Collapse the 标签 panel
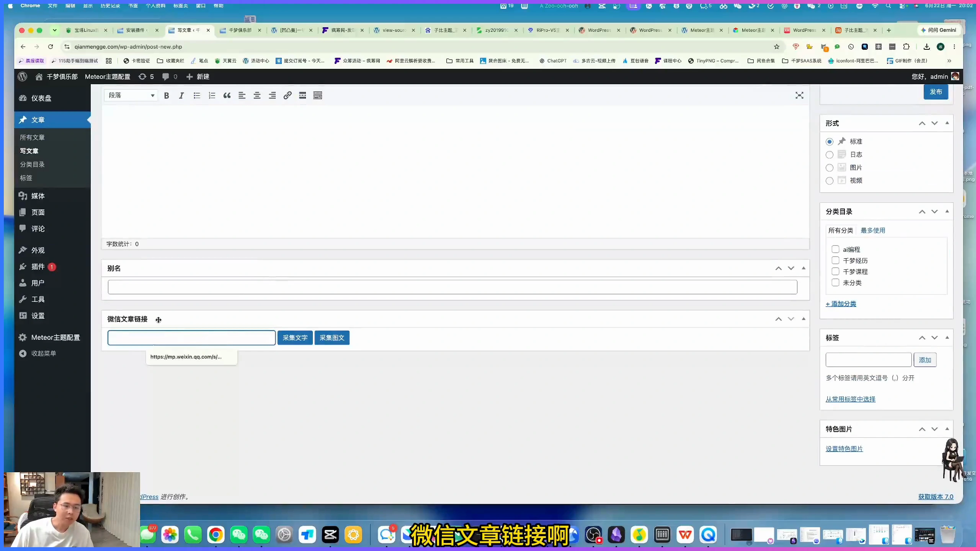The image size is (980, 551). pos(947,338)
